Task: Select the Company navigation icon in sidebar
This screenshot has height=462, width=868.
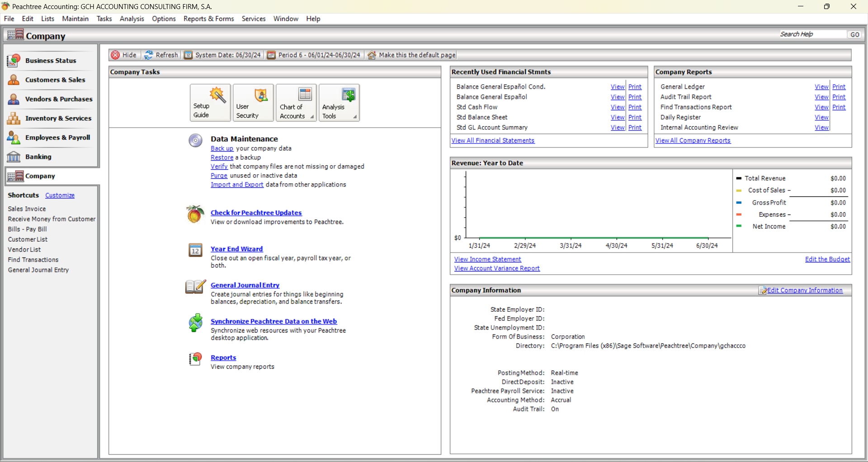Action: [15, 176]
